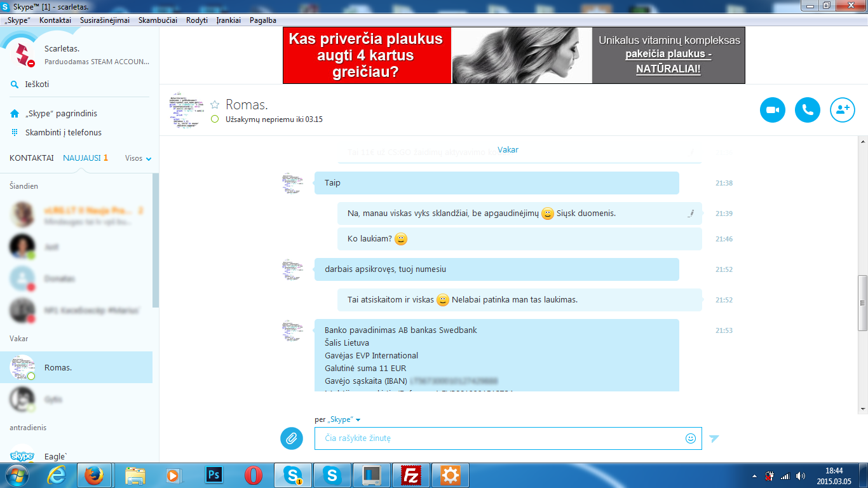Open Windows Explorer folder in taskbar
Image resolution: width=868 pixels, height=488 pixels.
coord(135,475)
